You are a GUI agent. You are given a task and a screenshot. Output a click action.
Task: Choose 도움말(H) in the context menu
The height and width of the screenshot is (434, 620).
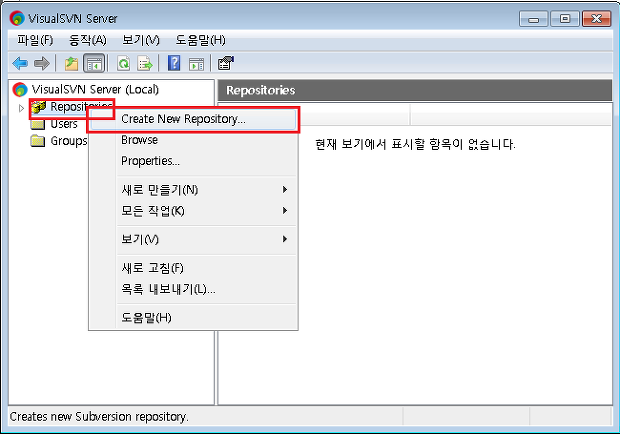point(193,317)
